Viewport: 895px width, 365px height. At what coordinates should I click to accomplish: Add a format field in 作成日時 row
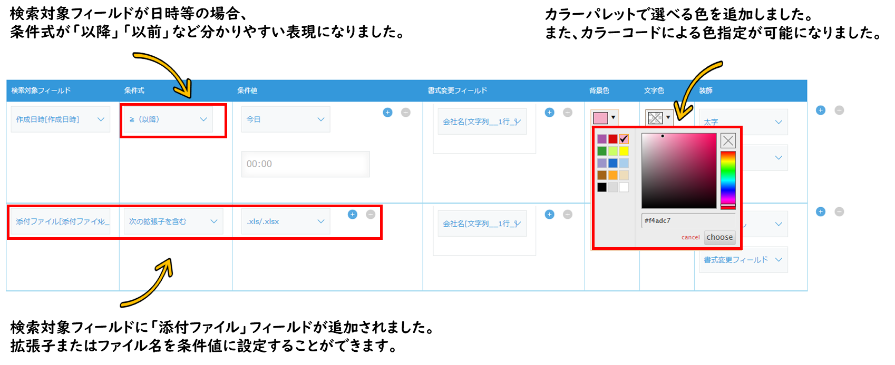tap(550, 112)
